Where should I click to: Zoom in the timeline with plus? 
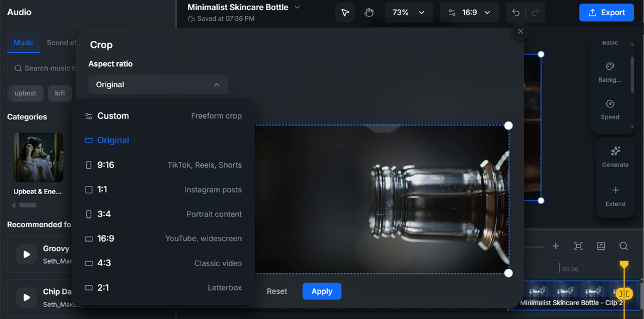556,246
